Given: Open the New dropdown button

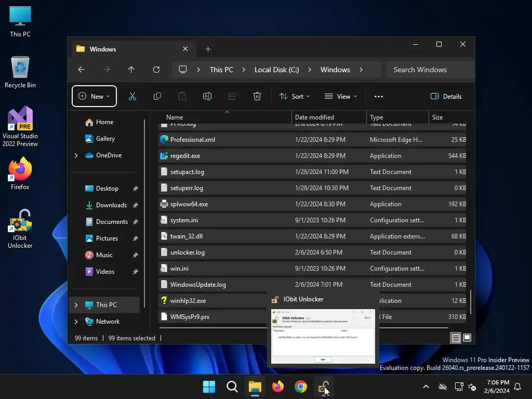Looking at the screenshot, I should (95, 96).
